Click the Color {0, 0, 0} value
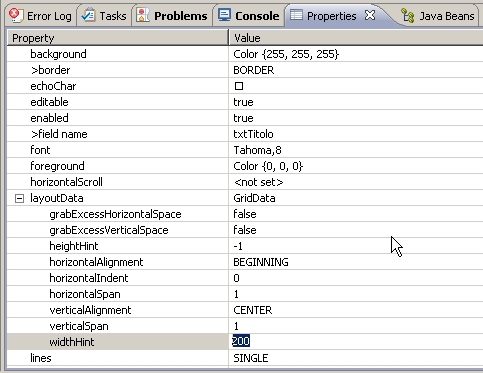Image resolution: width=483 pixels, height=373 pixels. coord(268,166)
